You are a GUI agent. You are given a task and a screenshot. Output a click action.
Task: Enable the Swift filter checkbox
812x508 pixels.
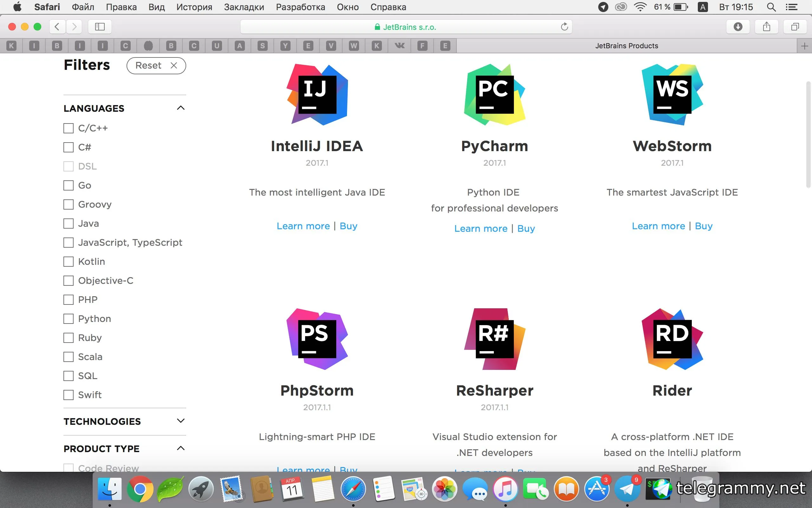coord(69,395)
